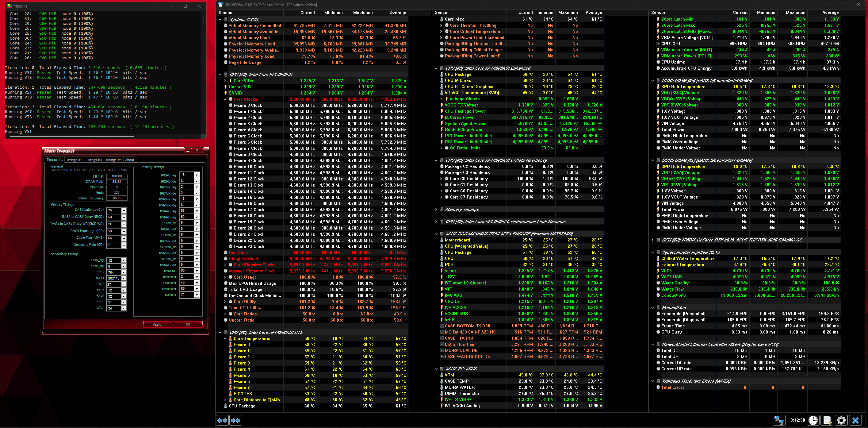Click the lightning icon next to Uncore VID
The width and height of the screenshot is (868, 428).
(x=225, y=87)
